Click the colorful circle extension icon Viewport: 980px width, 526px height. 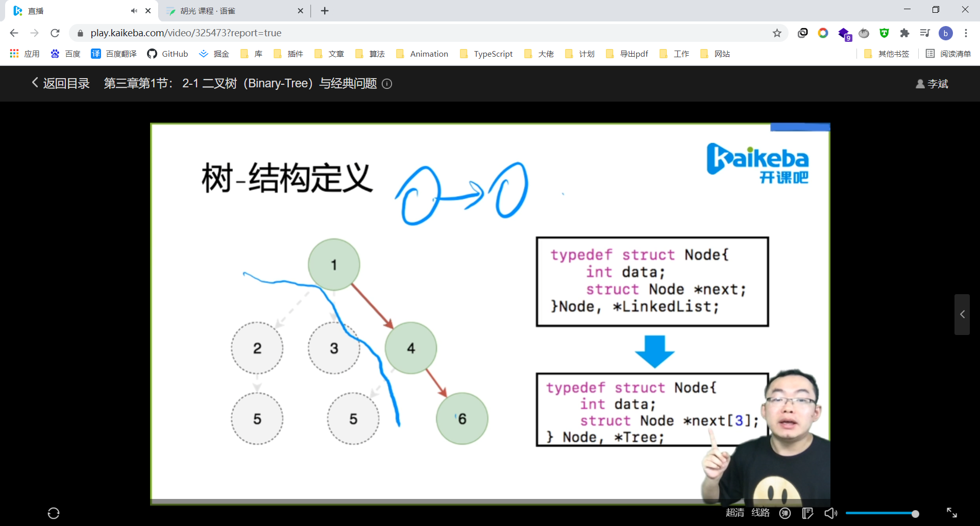(823, 33)
